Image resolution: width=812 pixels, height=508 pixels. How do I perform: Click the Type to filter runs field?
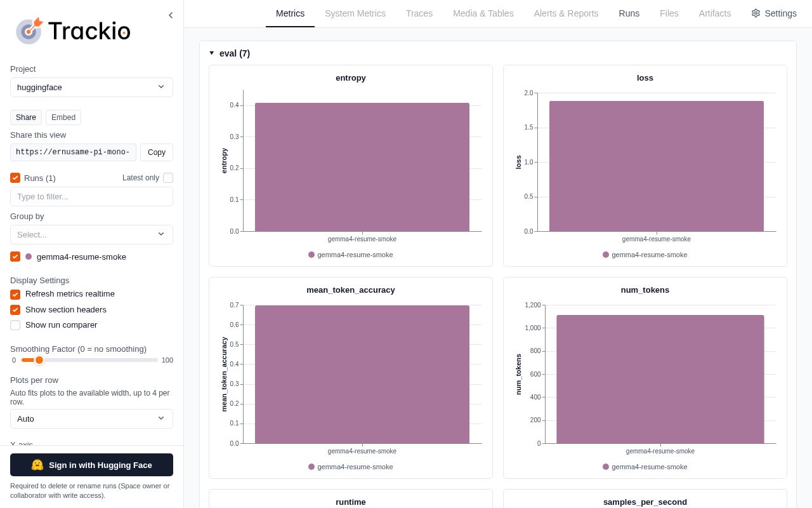(91, 197)
